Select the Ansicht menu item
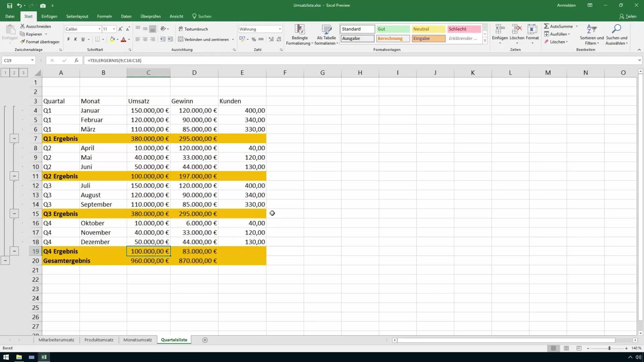The image size is (644, 362). [176, 16]
